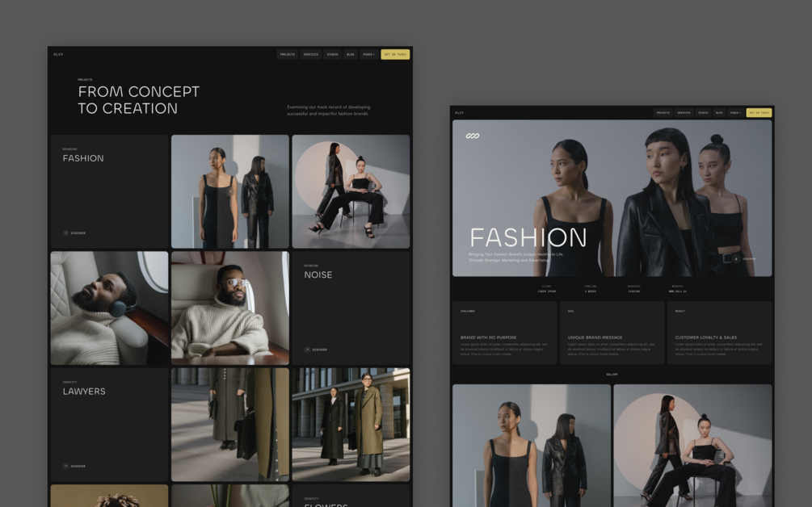Open Blog in the left page navigation
The image size is (812, 507).
[351, 54]
